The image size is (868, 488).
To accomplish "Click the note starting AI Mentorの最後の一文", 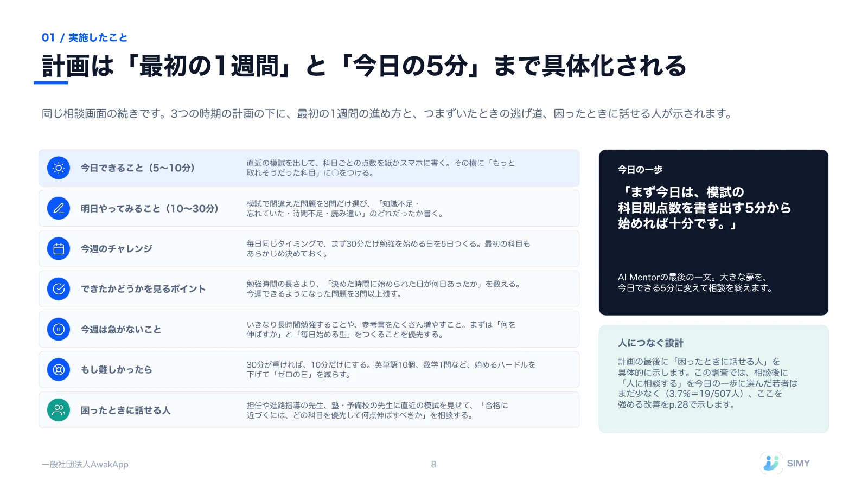I will click(x=695, y=282).
